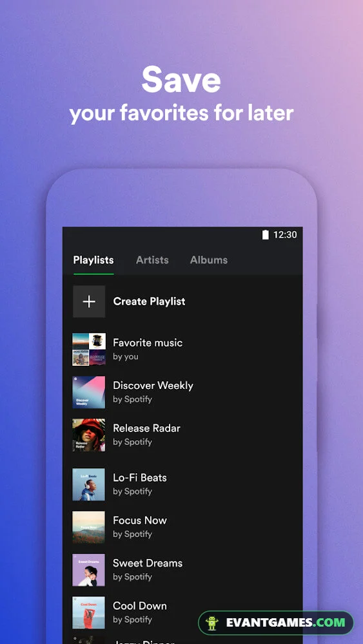Open the Release Radar cover art
Screen dimensions: 363x644
[x=89, y=435]
